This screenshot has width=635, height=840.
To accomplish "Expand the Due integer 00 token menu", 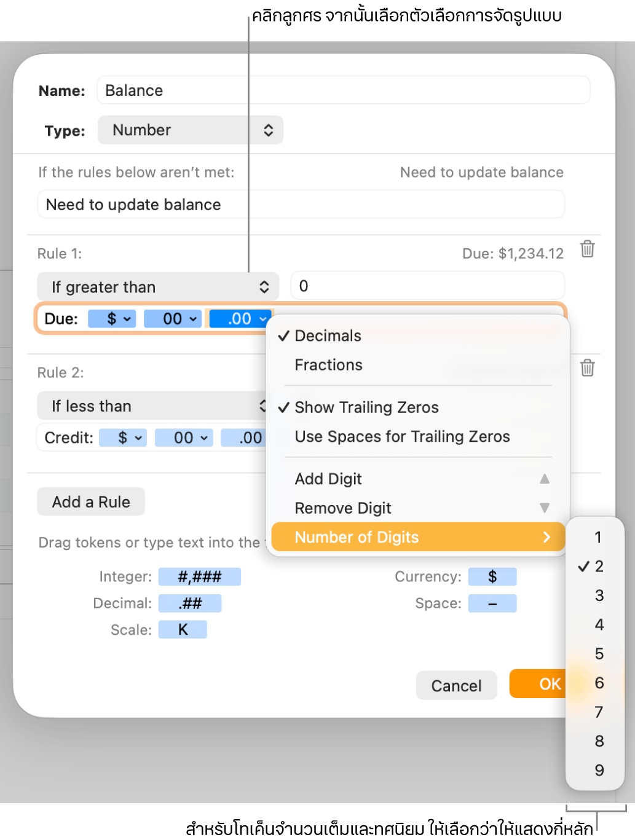I will point(192,319).
